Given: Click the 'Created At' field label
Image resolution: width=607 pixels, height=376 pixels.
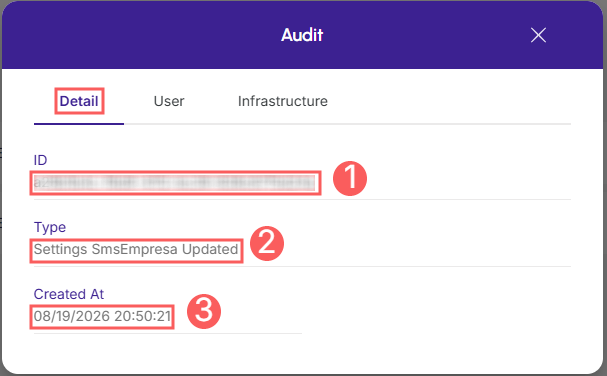Looking at the screenshot, I should pyautogui.click(x=69, y=294).
